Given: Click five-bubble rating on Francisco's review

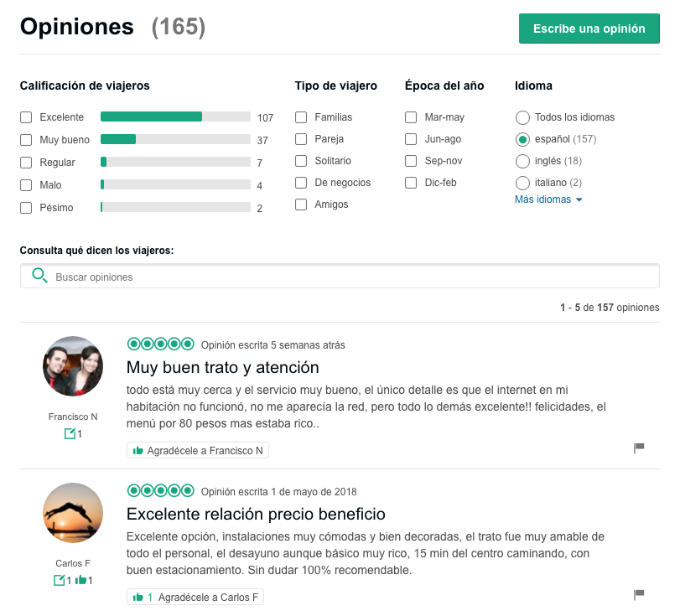Looking at the screenshot, I should (160, 344).
